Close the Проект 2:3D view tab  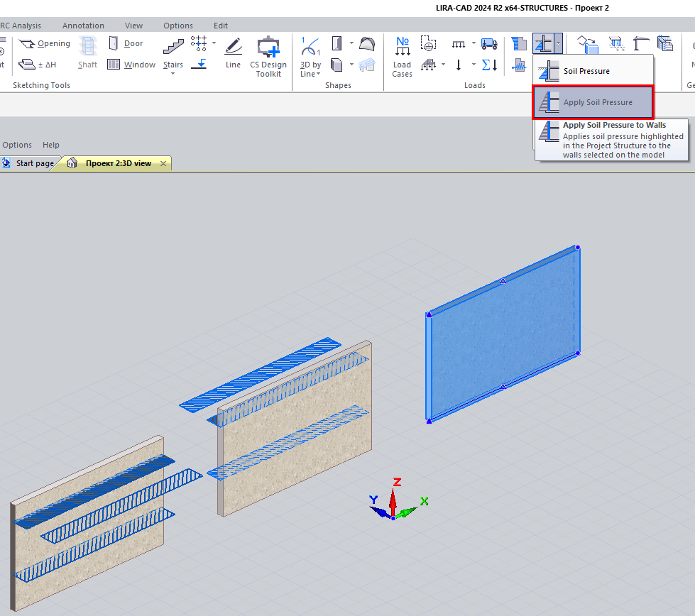(x=163, y=163)
